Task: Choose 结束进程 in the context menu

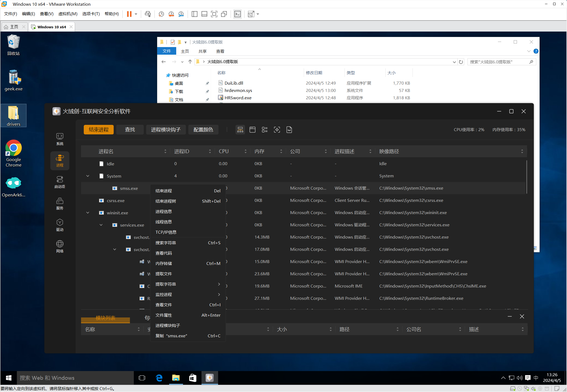Action: point(188,191)
